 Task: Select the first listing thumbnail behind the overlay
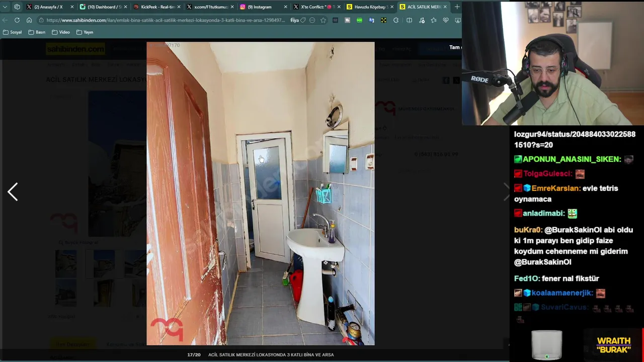pos(66,263)
